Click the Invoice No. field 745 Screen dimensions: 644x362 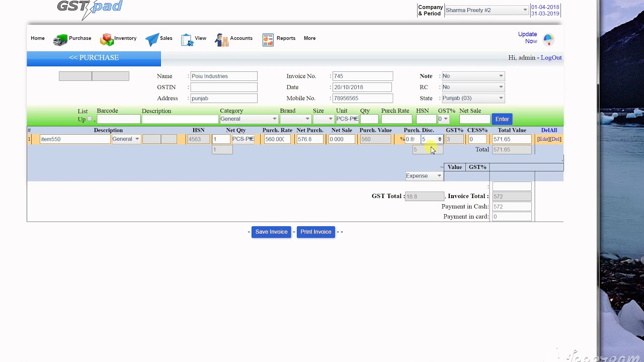(362, 76)
